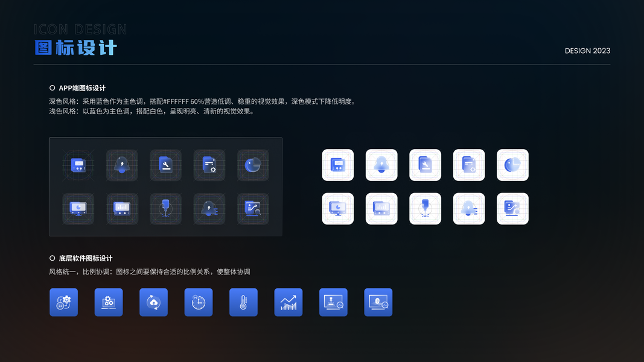Image resolution: width=644 pixels, height=362 pixels.
Task: Open the light-style bar chart device icon
Action: [x=381, y=209]
